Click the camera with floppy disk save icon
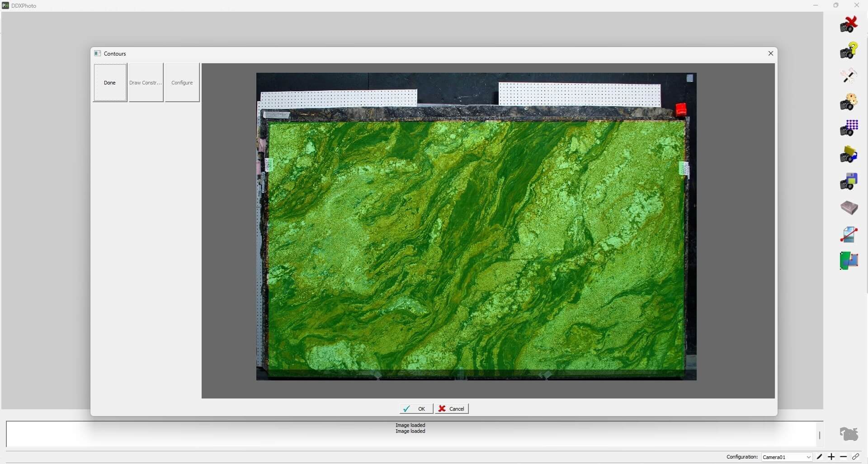Screen dimensions: 868x464 pyautogui.click(x=849, y=181)
